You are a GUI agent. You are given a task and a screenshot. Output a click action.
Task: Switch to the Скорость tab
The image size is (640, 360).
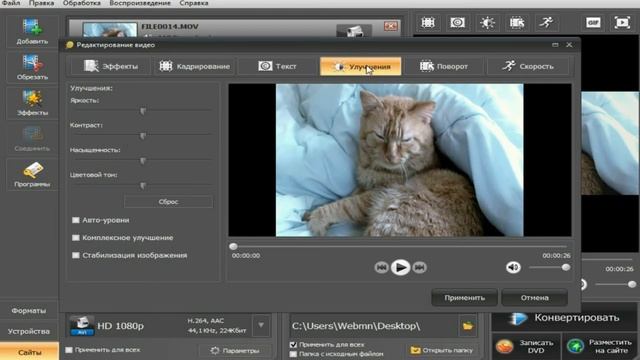click(x=528, y=66)
